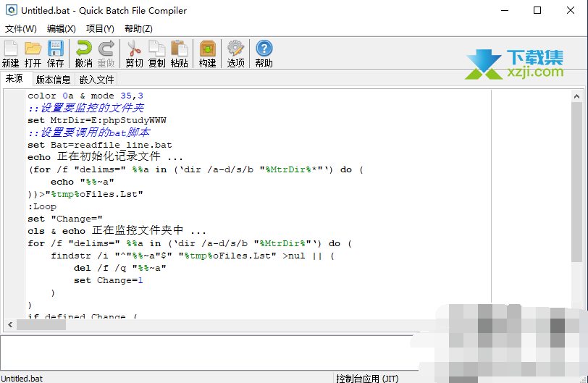588x383 pixels.
Task: Click the horizontal scrollbar left arrow
Action: (10, 325)
